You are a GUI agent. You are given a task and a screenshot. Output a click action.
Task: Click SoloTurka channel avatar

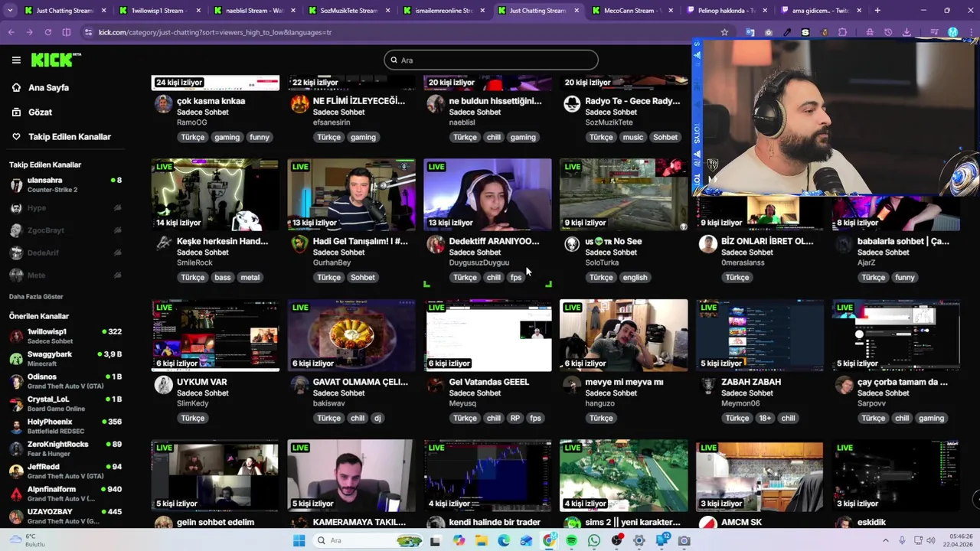click(x=572, y=244)
